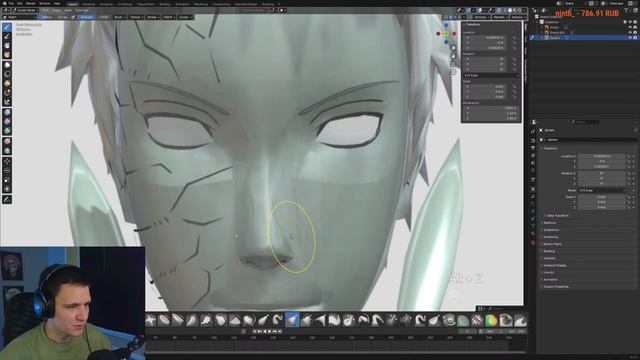Open the Render menu

point(31,3)
